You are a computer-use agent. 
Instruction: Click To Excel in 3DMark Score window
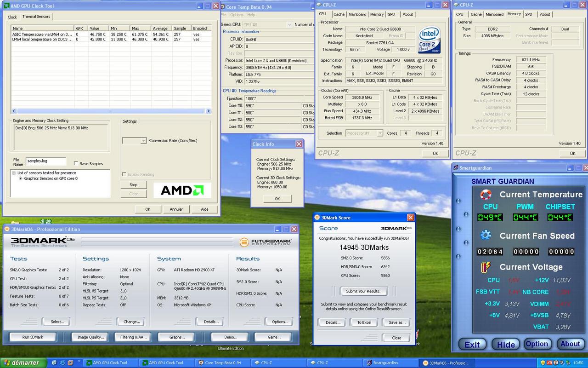tap(364, 322)
